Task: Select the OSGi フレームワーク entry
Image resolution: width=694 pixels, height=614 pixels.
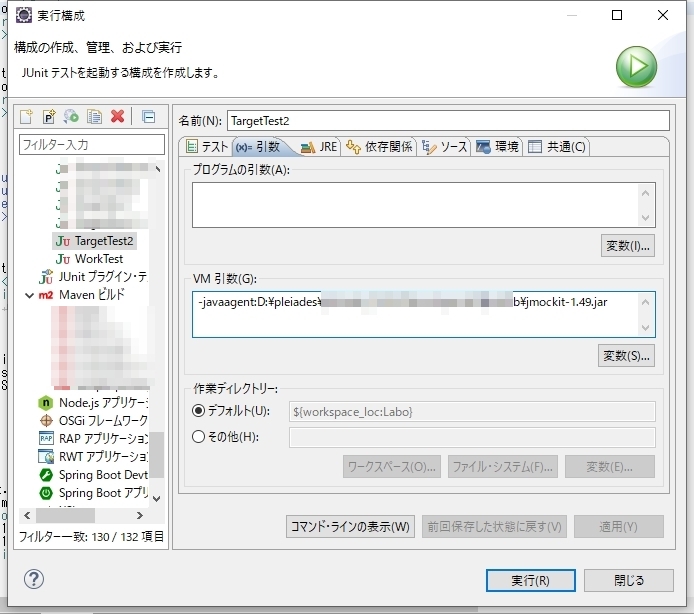Action: pos(93,421)
